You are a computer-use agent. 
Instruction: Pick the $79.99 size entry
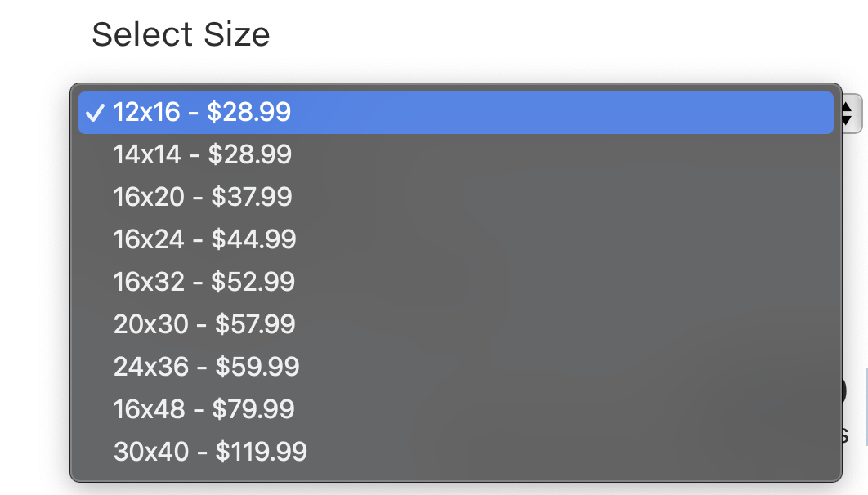(x=253, y=409)
